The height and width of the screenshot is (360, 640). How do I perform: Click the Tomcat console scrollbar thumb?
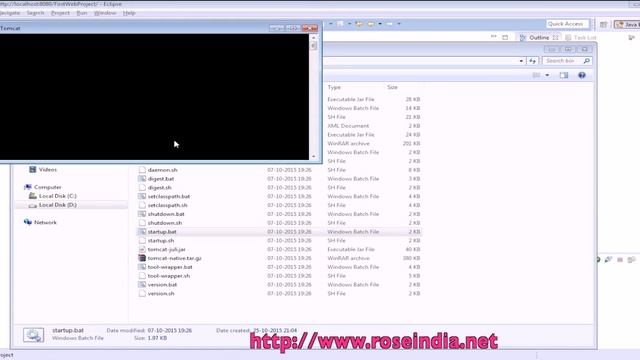point(313,46)
